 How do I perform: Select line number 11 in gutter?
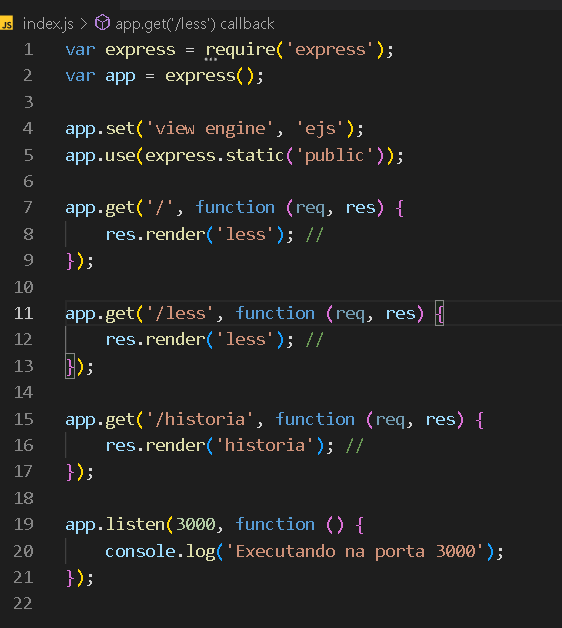[24, 313]
